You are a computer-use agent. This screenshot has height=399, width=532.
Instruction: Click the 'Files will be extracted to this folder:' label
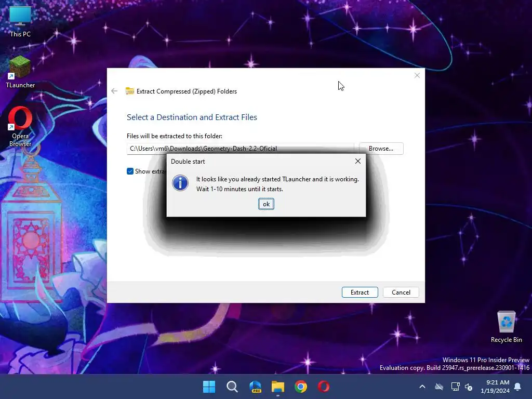point(175,136)
